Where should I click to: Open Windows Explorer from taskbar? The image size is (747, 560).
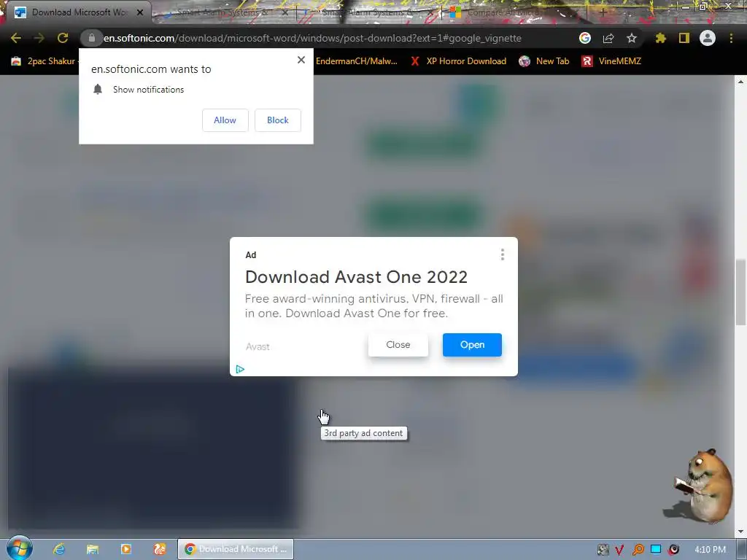click(93, 549)
